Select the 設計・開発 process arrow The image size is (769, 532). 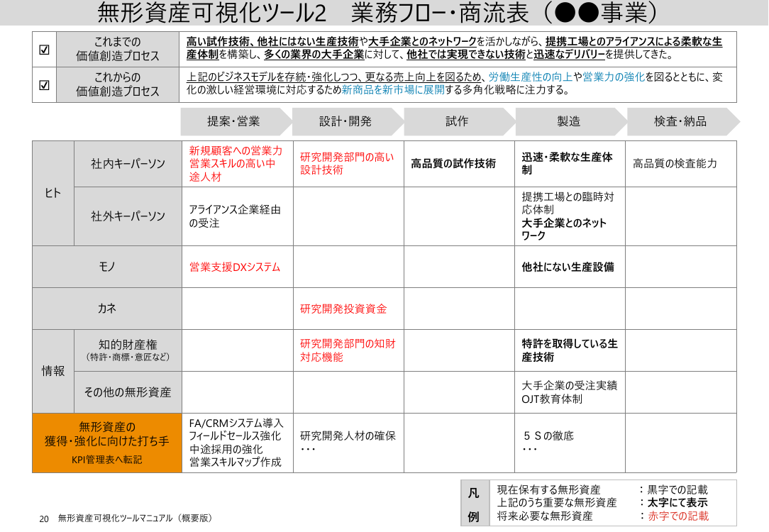tap(348, 121)
